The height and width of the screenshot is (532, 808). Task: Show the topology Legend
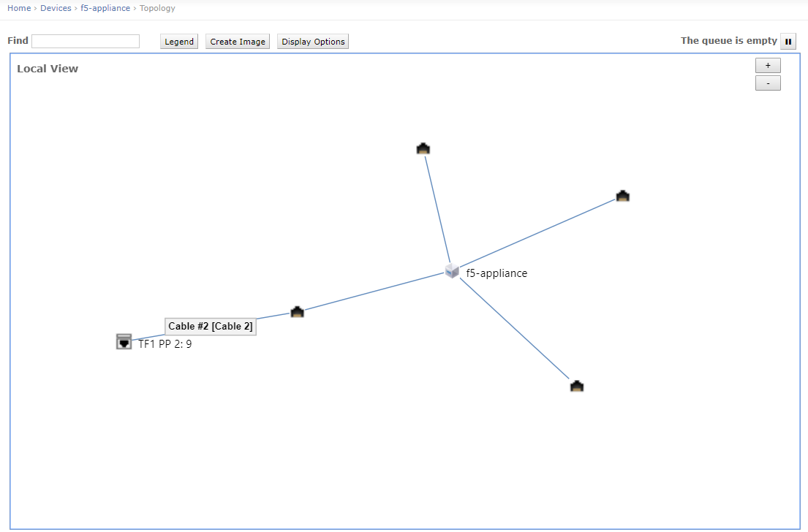point(179,42)
